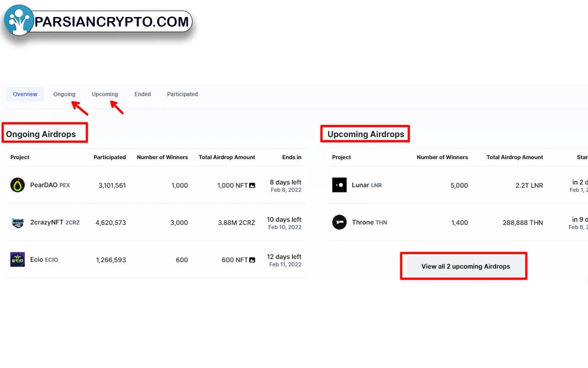This screenshot has height=368, width=588.
Task: Open the Participated tab
Action: coord(182,94)
